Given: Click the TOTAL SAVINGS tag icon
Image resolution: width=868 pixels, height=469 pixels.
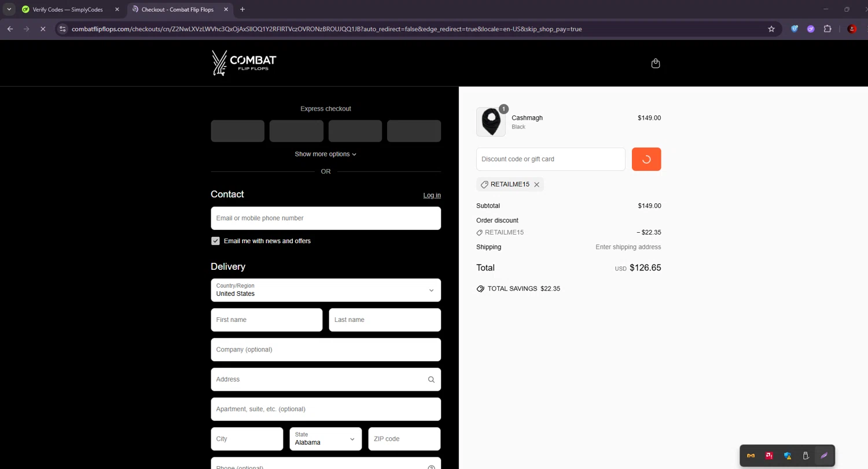Looking at the screenshot, I should (480, 289).
